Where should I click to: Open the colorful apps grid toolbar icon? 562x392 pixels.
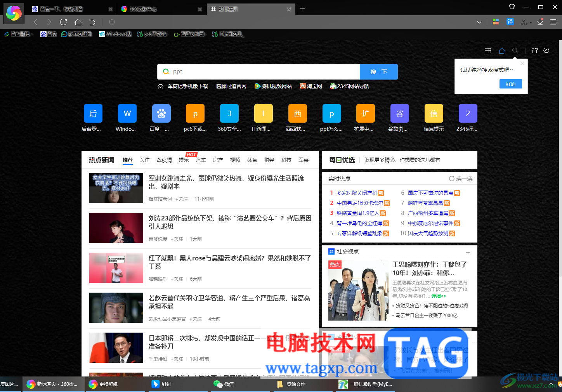496,22
